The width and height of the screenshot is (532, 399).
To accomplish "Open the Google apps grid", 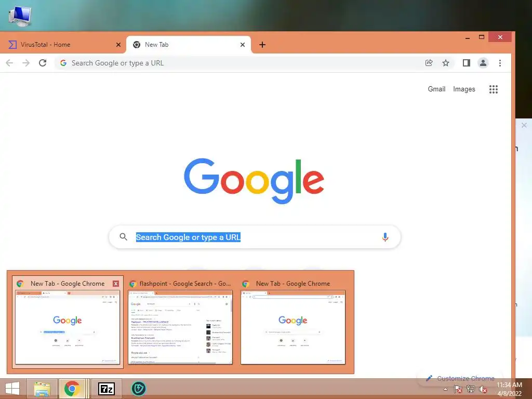I will tap(494, 89).
